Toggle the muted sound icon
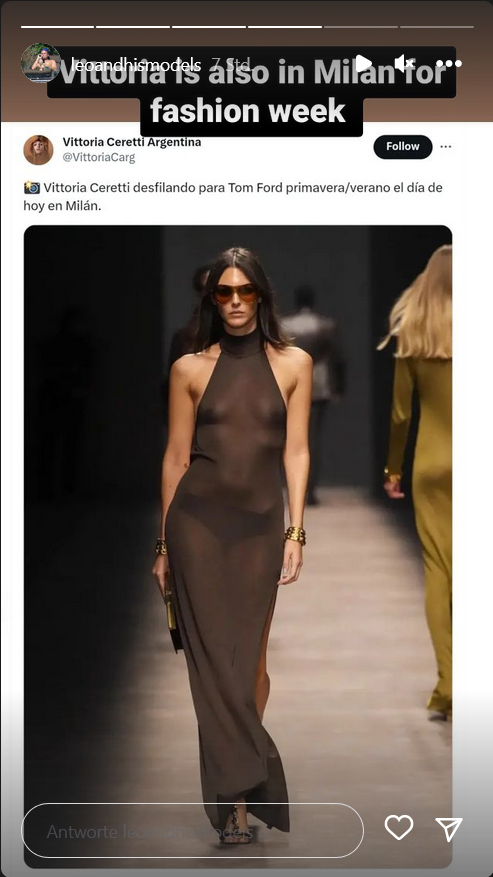Viewport: 493px width, 877px height. [x=404, y=63]
